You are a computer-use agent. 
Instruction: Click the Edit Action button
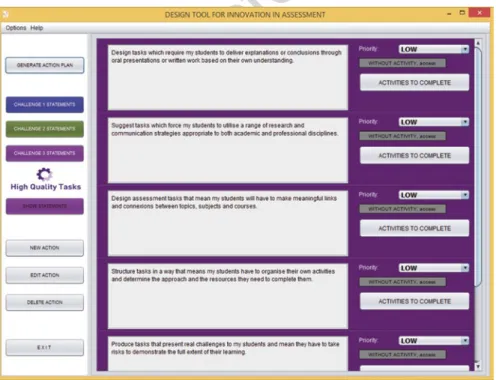pos(45,275)
